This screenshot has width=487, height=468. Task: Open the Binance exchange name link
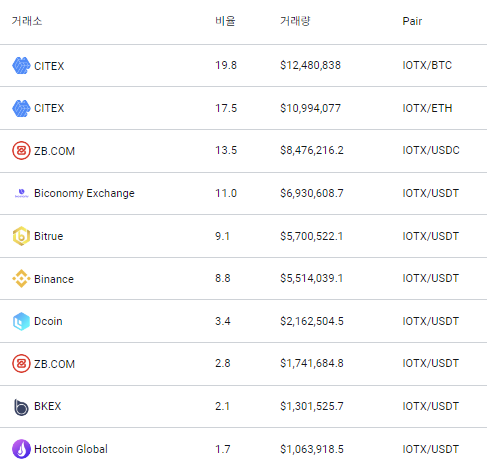[x=54, y=279]
